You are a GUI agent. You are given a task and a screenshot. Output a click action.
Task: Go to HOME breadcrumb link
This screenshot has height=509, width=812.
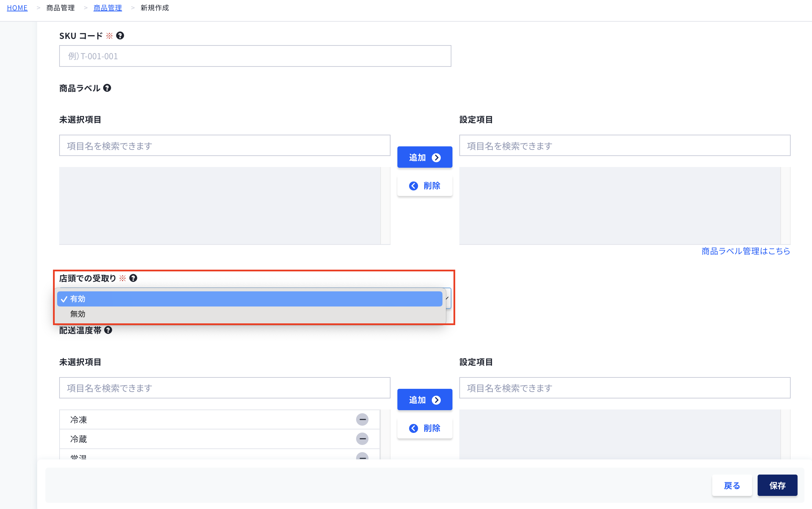[17, 8]
